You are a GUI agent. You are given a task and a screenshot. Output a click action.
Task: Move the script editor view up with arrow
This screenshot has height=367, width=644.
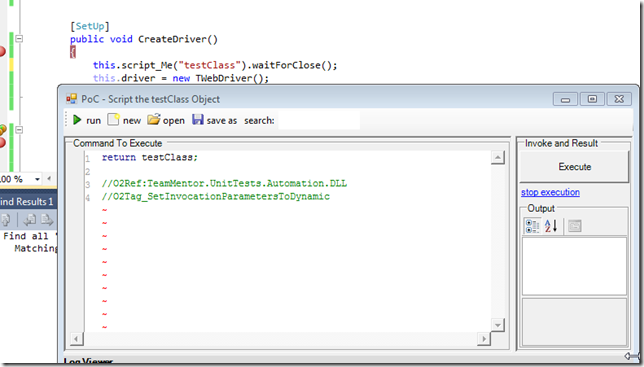(x=498, y=157)
